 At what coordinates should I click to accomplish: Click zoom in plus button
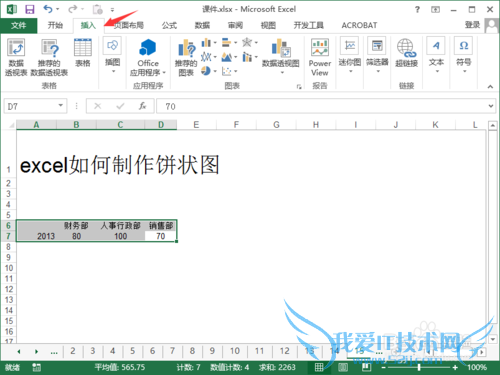click(x=455, y=367)
